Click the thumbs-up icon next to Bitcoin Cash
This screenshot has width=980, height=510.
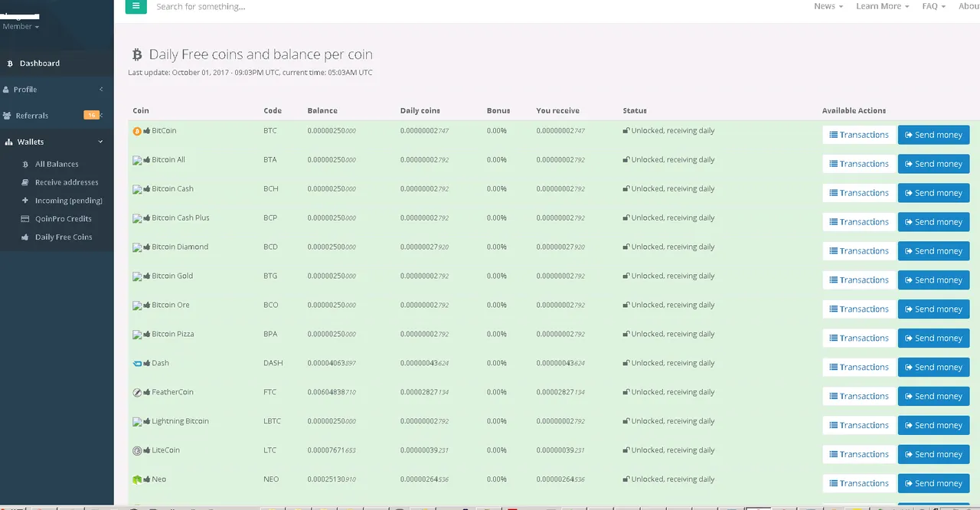(x=147, y=189)
